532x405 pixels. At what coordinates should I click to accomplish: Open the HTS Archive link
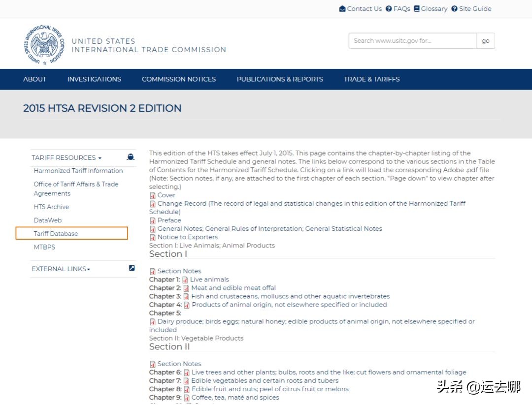point(51,207)
